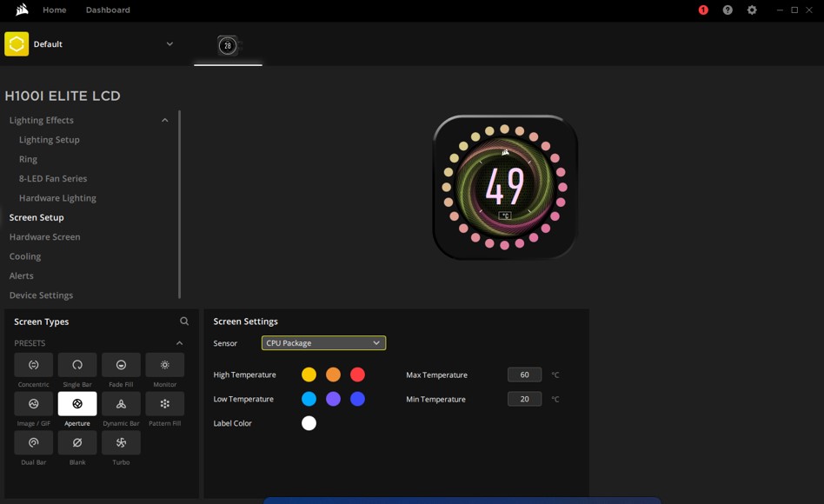This screenshot has width=824, height=504.
Task: Open 8-LED Fan Series
Action: [x=53, y=179]
